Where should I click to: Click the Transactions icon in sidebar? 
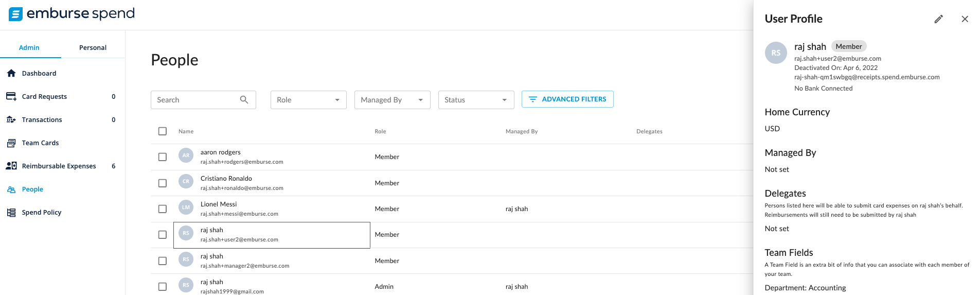(x=11, y=119)
